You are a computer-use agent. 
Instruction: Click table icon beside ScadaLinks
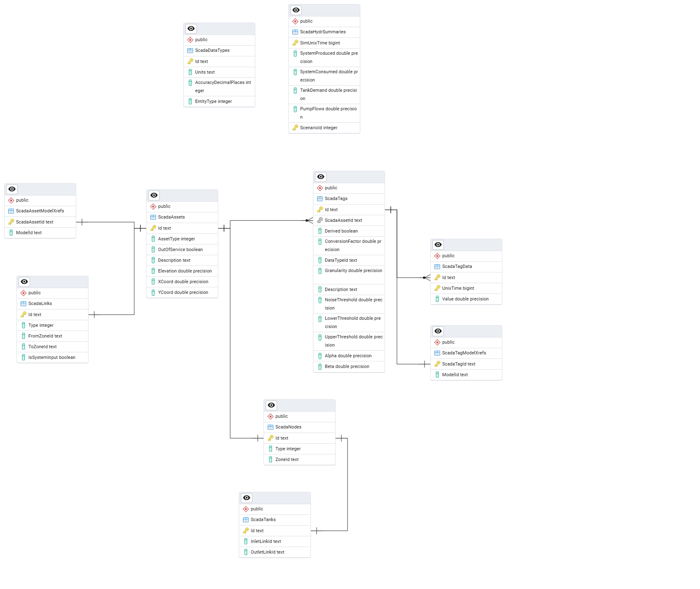pyautogui.click(x=23, y=304)
